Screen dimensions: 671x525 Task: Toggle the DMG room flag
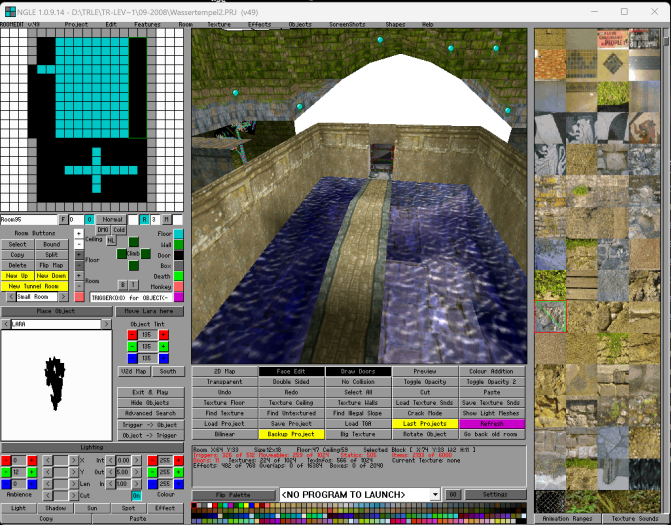[103, 230]
